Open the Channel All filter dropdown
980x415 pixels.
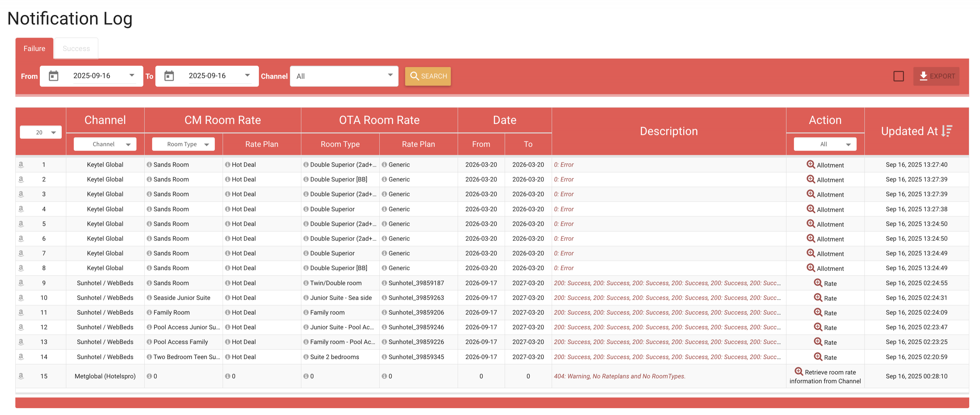click(344, 76)
